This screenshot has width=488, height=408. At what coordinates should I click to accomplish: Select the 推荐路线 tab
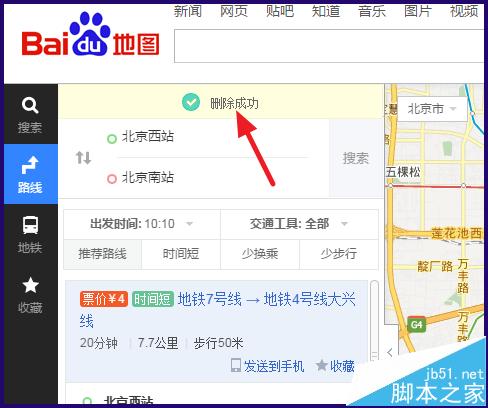pyautogui.click(x=102, y=254)
